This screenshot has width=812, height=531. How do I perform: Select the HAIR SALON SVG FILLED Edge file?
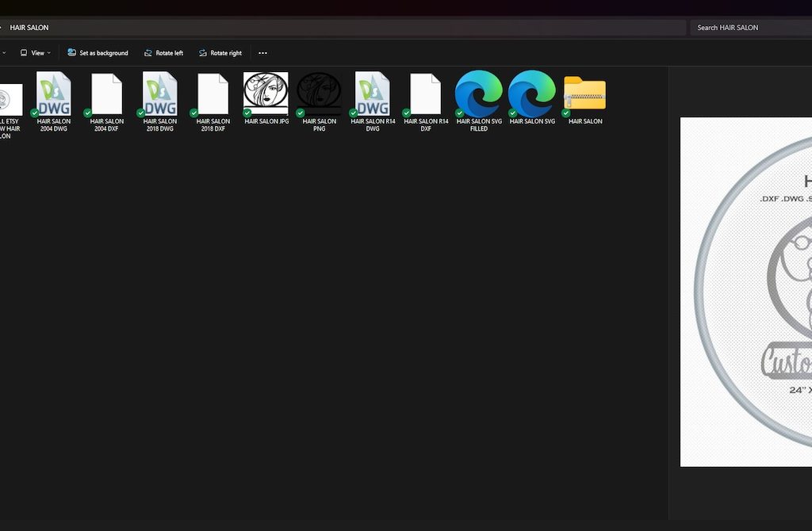coord(479,94)
